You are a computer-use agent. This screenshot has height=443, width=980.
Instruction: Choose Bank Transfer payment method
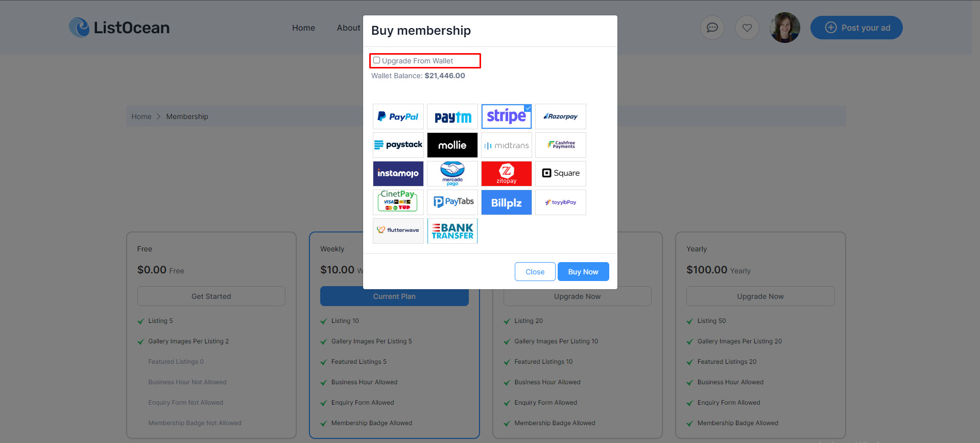[452, 231]
